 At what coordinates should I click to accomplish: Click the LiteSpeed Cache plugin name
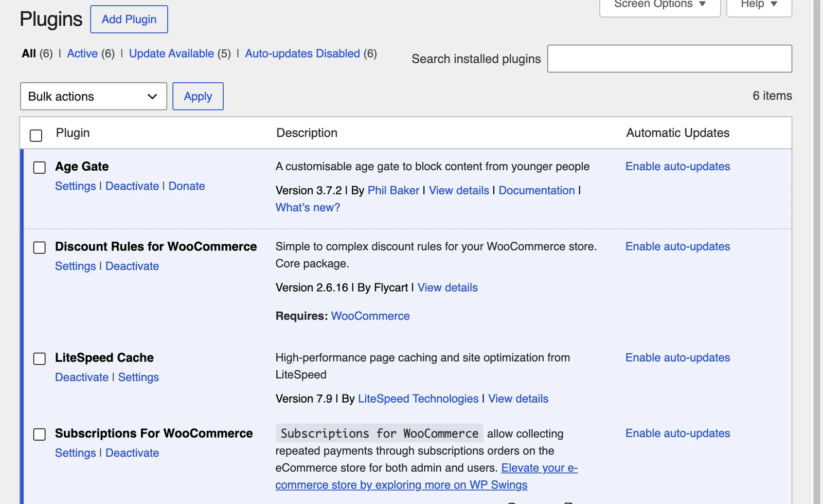click(104, 357)
